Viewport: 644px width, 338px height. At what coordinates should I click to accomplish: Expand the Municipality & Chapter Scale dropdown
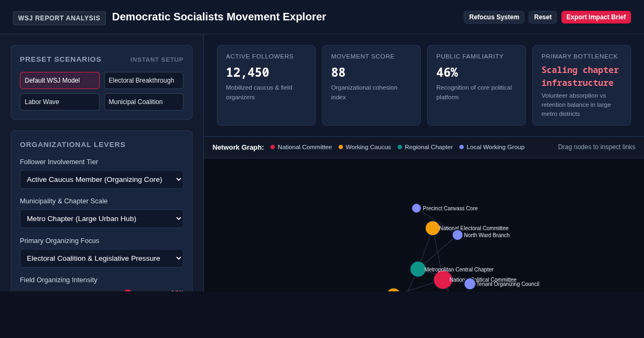(x=101, y=218)
